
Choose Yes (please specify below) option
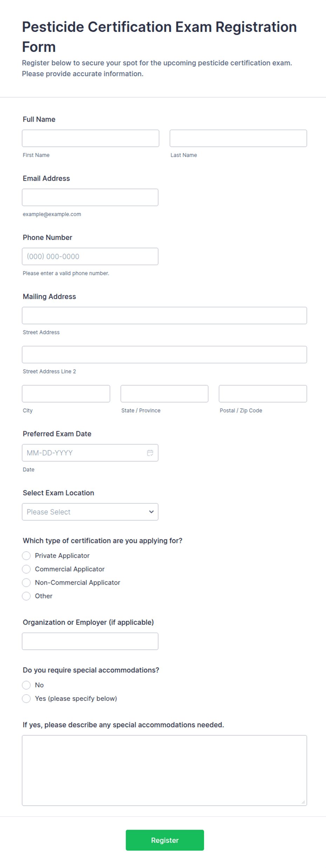coord(26,698)
